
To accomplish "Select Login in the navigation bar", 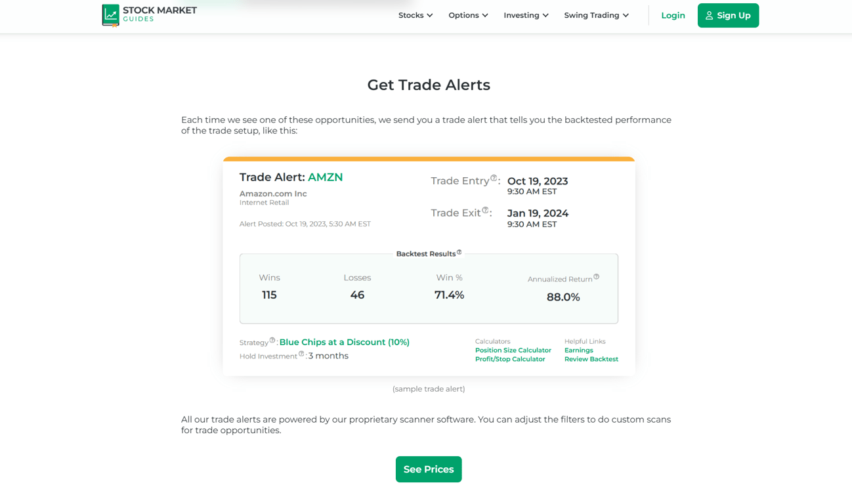I will [x=673, y=15].
